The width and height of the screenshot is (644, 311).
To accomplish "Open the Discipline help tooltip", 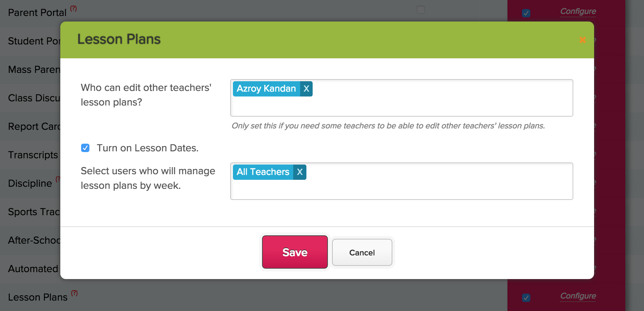I will (58, 179).
